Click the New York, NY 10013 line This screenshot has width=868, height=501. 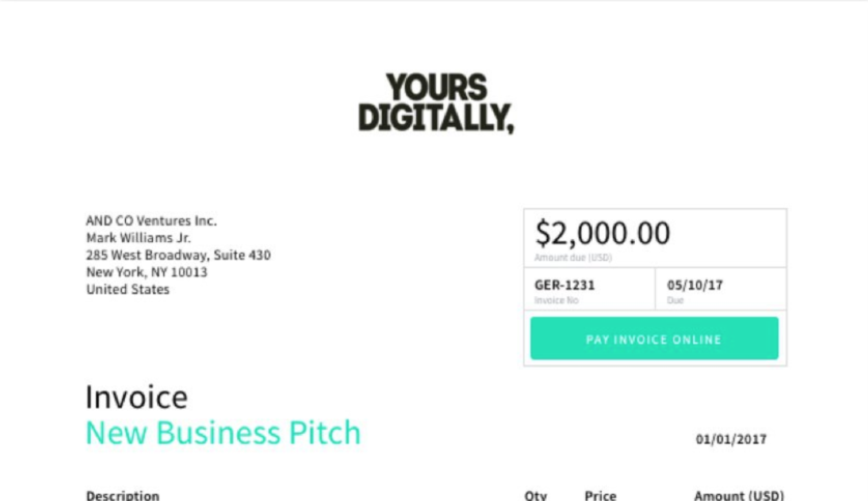pos(147,272)
